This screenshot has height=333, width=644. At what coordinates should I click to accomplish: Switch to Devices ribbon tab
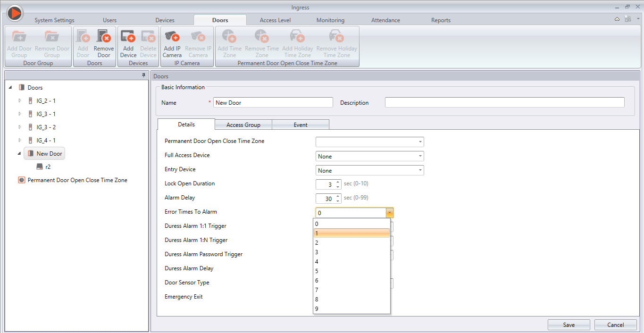tap(165, 20)
